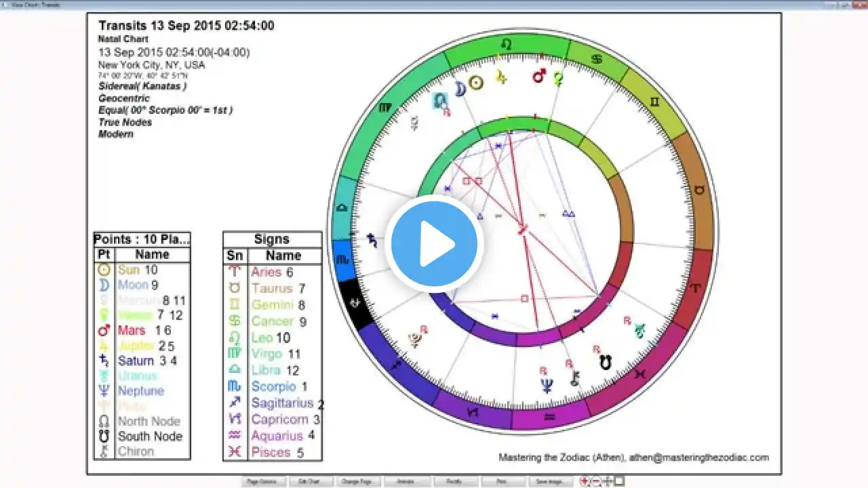
Task: Click the 'Transits 13 Sep 2015 02:54:00' title
Action: [186, 26]
